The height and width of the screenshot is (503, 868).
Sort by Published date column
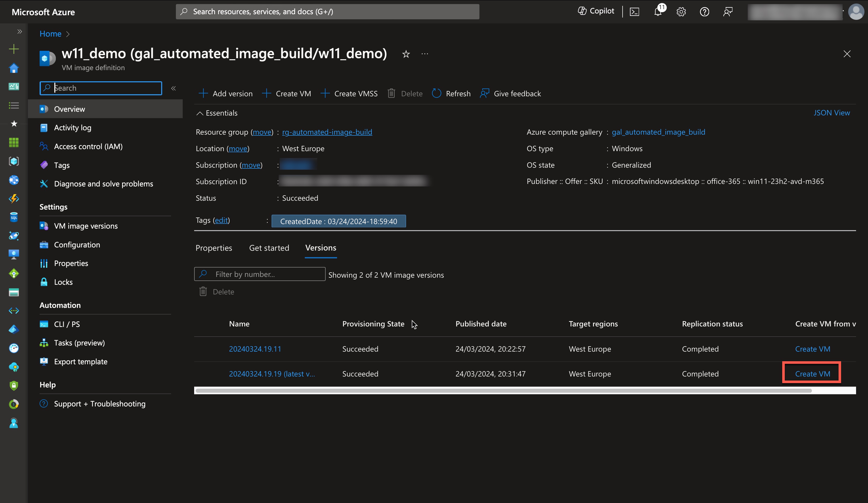click(x=481, y=324)
